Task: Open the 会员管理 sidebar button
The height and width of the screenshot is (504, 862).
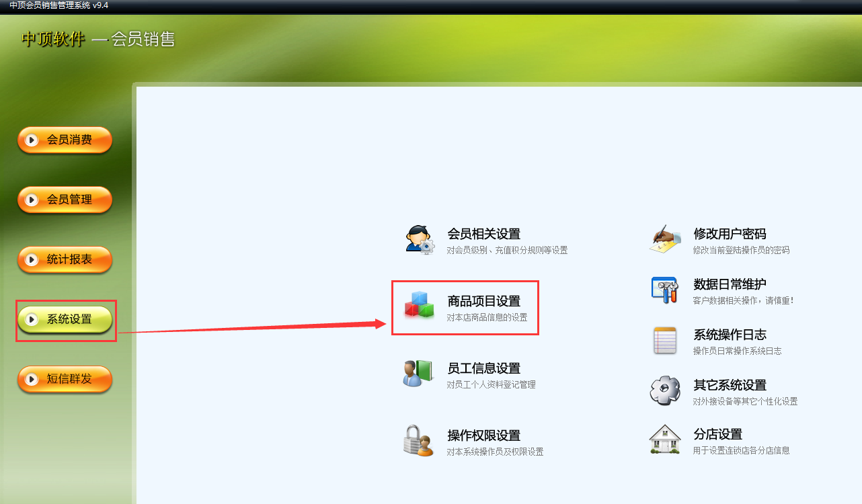Action: pyautogui.click(x=65, y=200)
